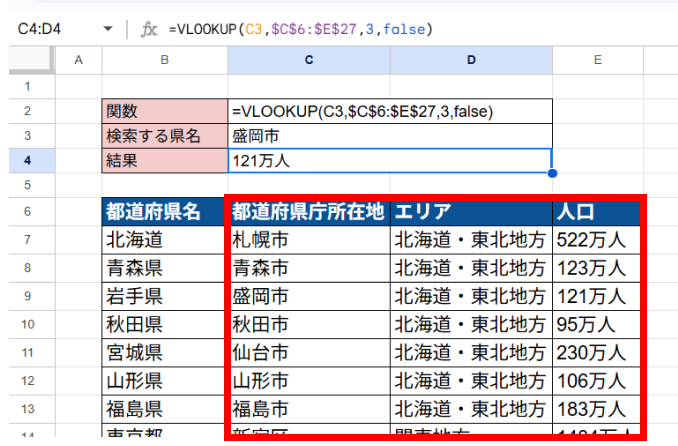Select row 6 header
The height and width of the screenshot is (446, 678).
pyautogui.click(x=27, y=212)
